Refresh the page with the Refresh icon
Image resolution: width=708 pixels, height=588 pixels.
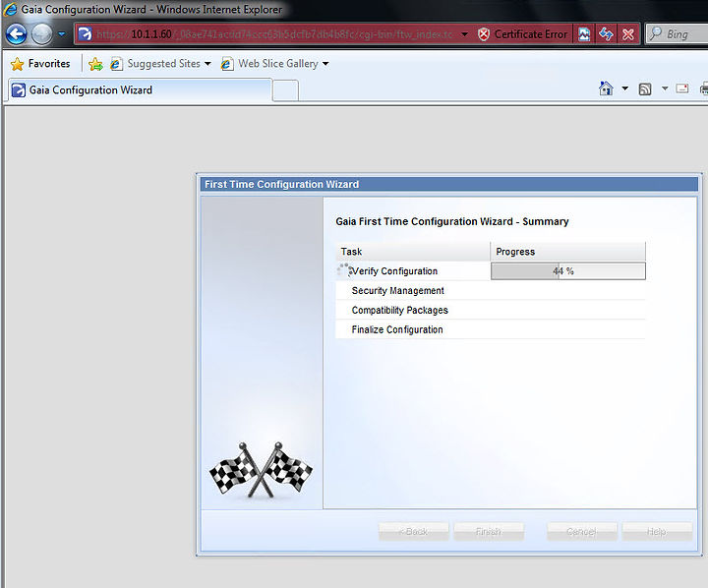click(606, 34)
